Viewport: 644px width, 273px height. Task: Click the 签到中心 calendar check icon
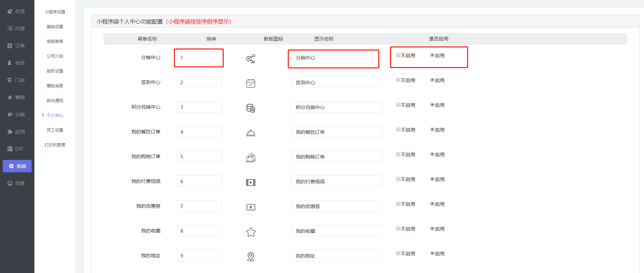point(251,84)
